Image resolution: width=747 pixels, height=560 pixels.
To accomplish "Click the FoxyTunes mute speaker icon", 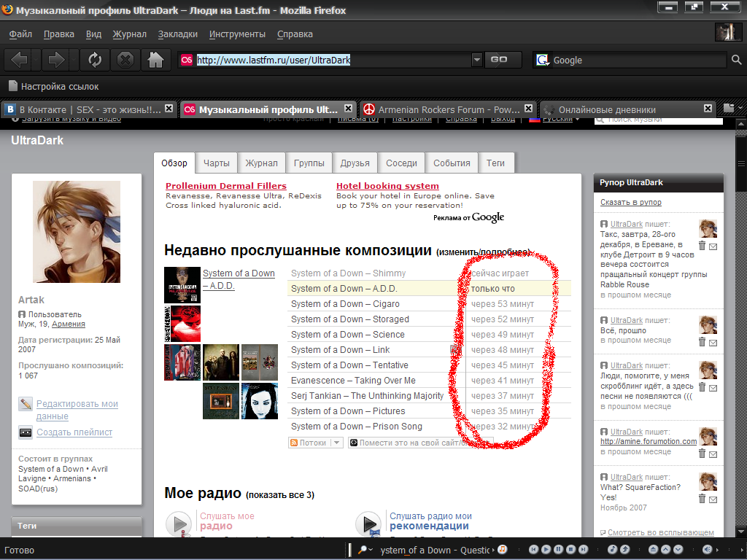I will [x=708, y=550].
